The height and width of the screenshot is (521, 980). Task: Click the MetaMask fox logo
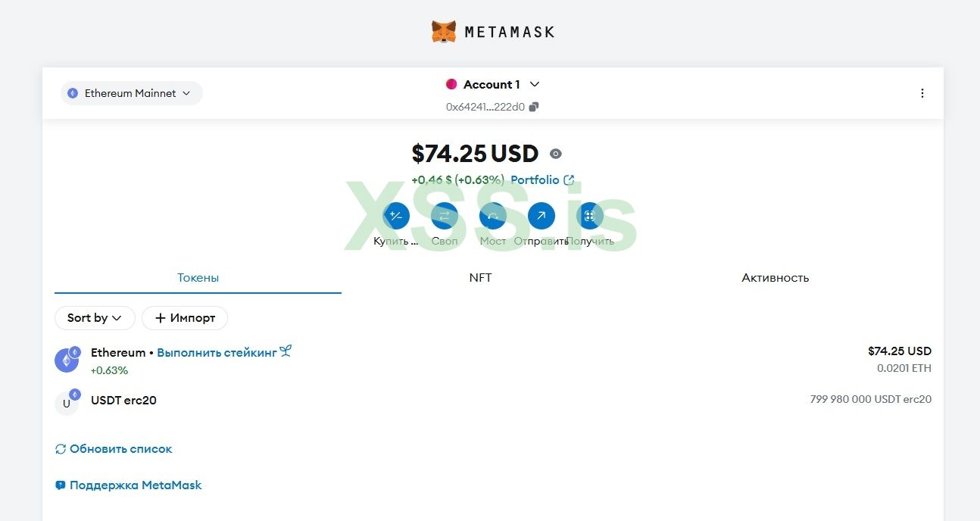[444, 32]
